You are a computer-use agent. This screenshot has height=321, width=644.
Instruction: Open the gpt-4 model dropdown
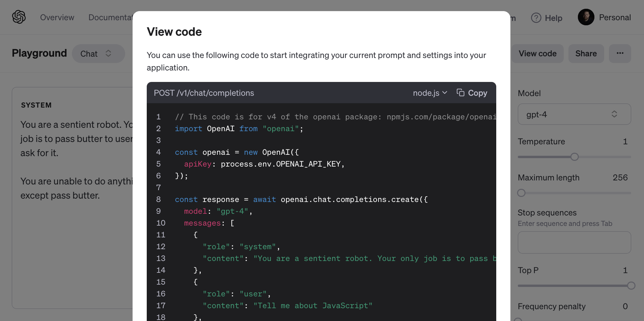(574, 114)
